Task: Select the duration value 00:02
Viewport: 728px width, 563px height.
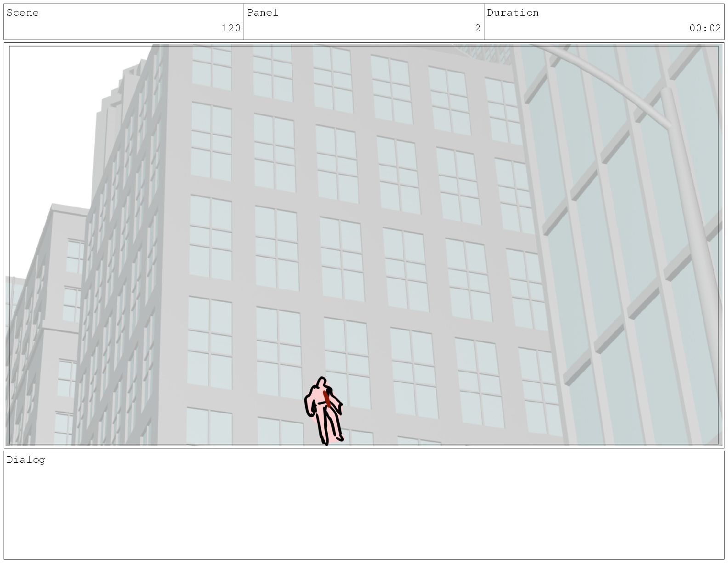Action: coord(705,29)
